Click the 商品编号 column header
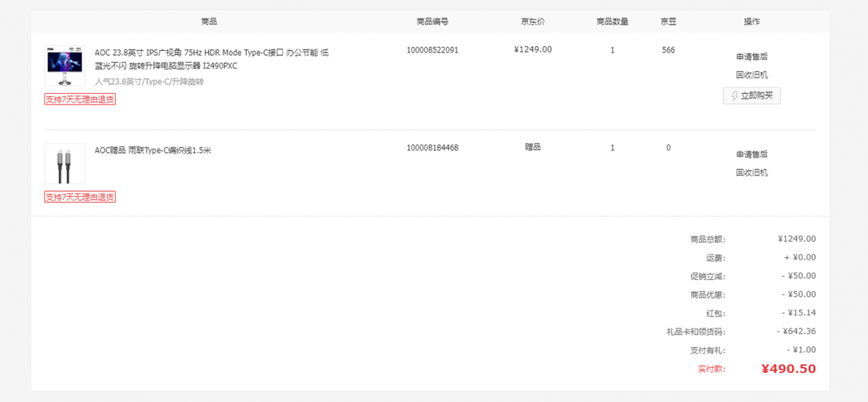The image size is (868, 402). (432, 22)
